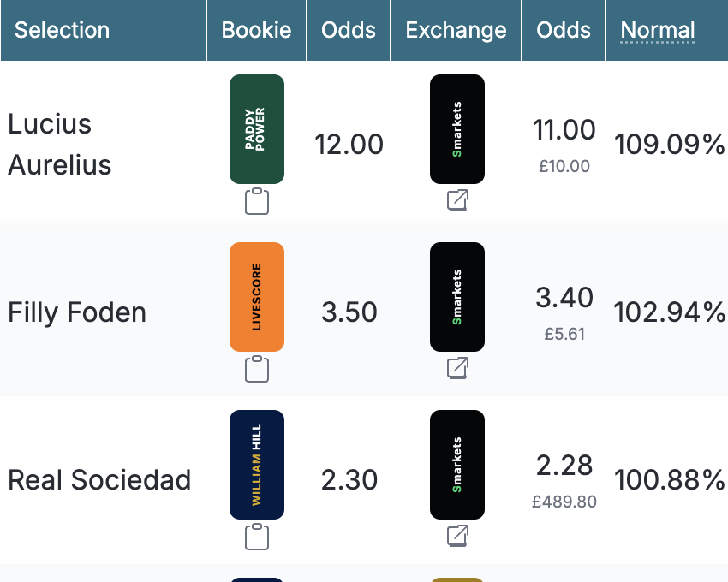Click the £489.80 lay stake amount

click(x=564, y=502)
